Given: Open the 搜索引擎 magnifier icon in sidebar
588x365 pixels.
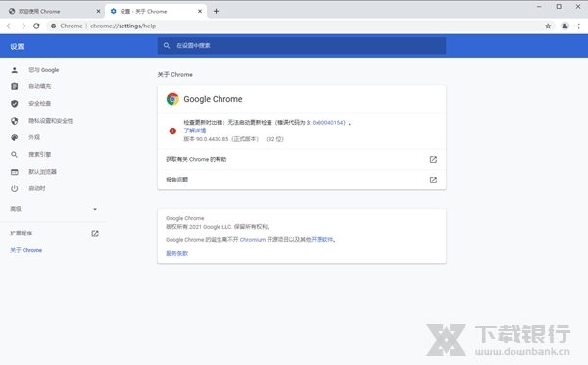Looking at the screenshot, I should pyautogui.click(x=15, y=154).
